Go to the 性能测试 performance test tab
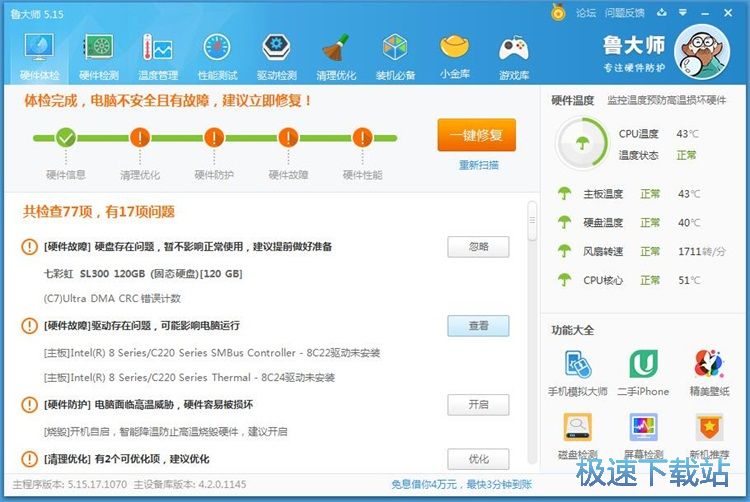The height and width of the screenshot is (502, 750). click(217, 56)
